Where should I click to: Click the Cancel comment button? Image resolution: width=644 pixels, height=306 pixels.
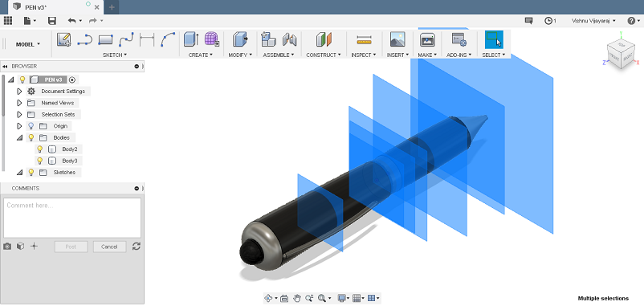pyautogui.click(x=109, y=247)
